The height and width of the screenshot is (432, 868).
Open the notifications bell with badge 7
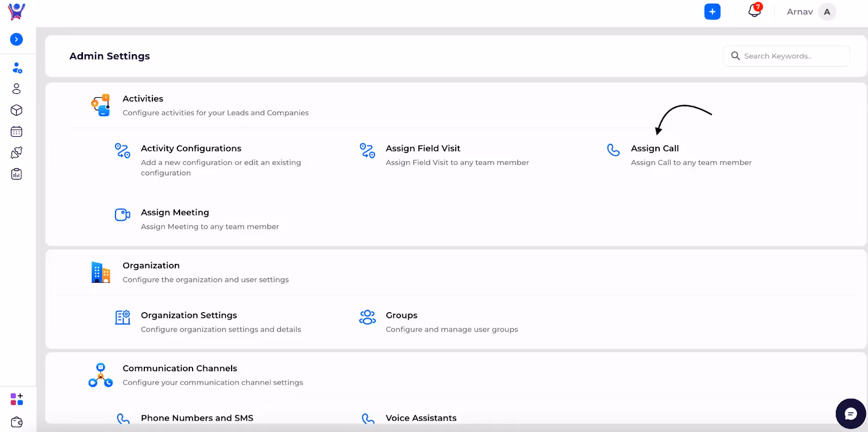tap(755, 10)
